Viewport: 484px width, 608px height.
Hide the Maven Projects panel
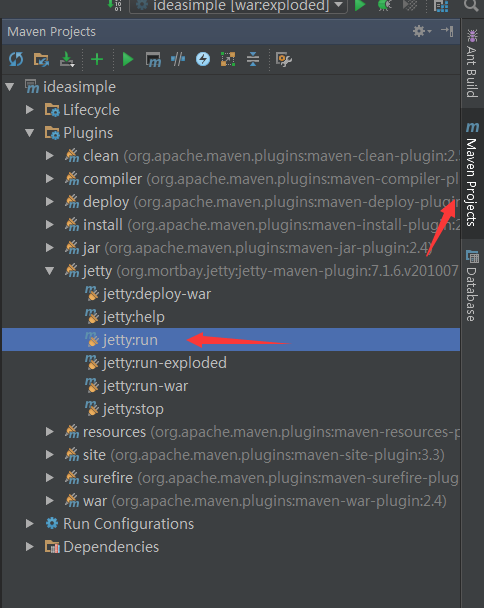tap(447, 31)
